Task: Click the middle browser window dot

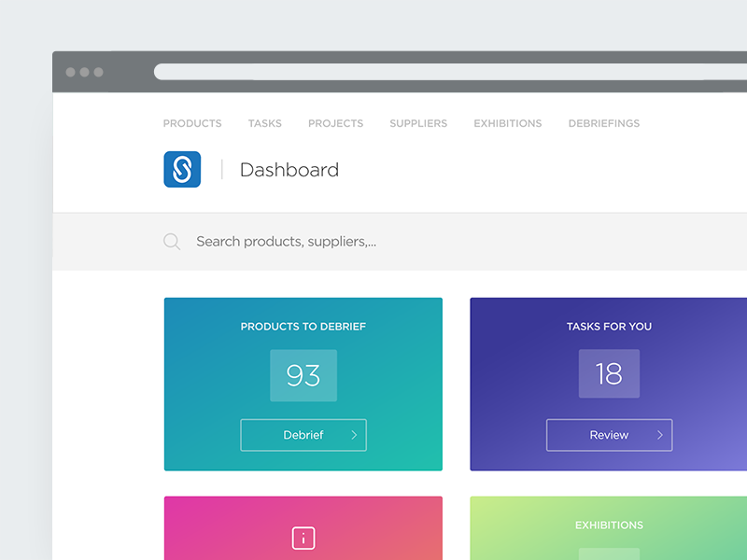Action: coord(85,72)
